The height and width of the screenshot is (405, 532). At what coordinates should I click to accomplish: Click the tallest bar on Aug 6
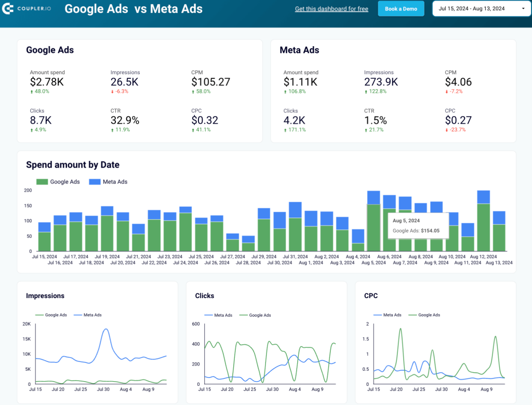[375, 218]
